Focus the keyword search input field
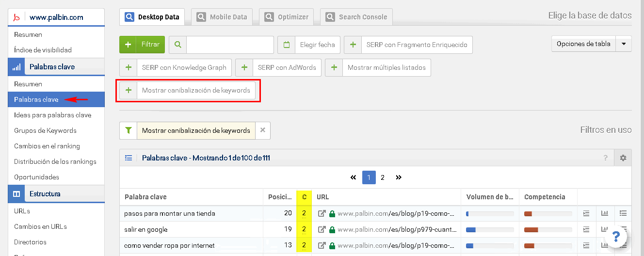 click(230, 45)
